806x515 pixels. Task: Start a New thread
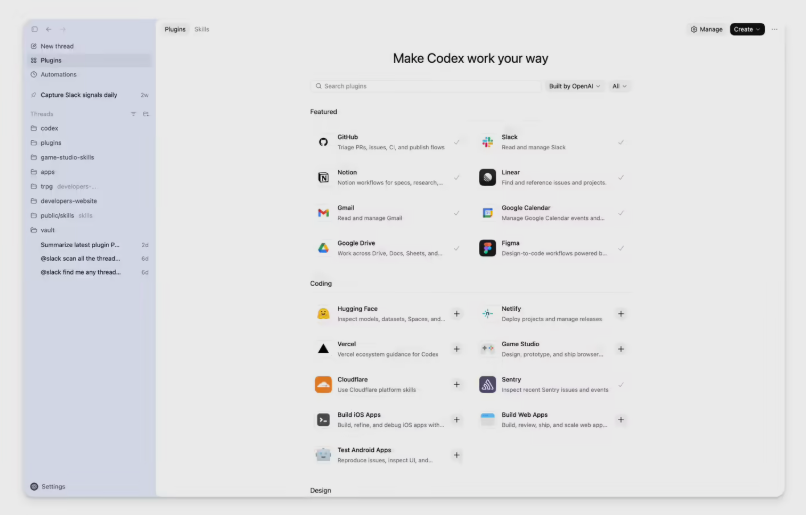[x=56, y=46]
